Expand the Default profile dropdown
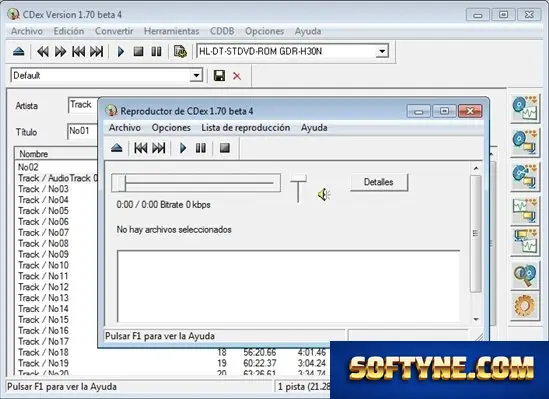This screenshot has width=549, height=399. (196, 76)
